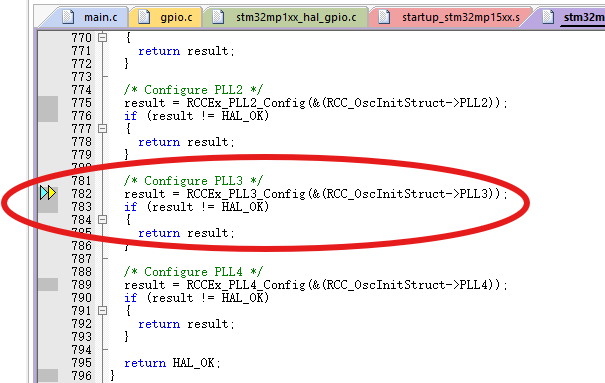
Task: Click the startup_stm32mp15xx.s tab file icon
Action: click(x=384, y=17)
